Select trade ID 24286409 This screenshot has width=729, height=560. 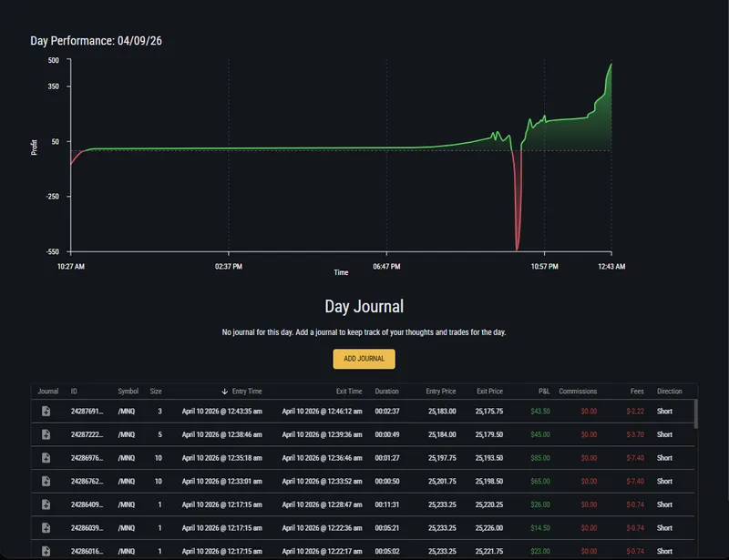click(x=87, y=504)
